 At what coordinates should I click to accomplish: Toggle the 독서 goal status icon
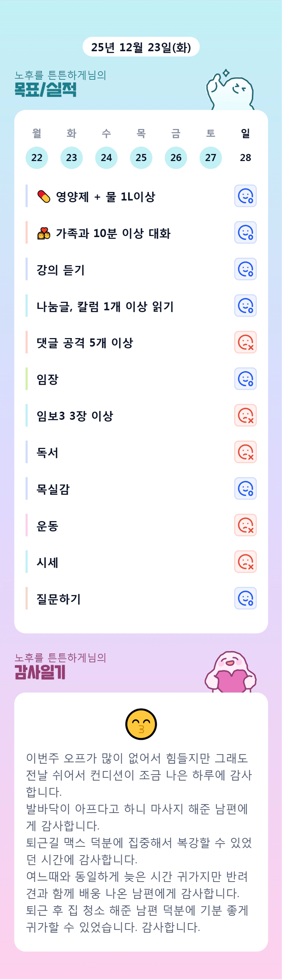(x=246, y=452)
